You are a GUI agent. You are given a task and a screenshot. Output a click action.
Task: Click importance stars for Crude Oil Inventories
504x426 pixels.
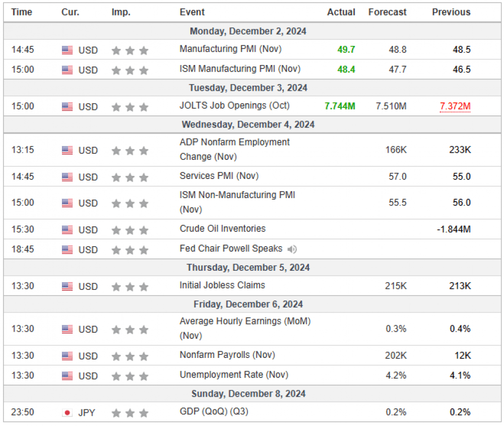(x=130, y=230)
